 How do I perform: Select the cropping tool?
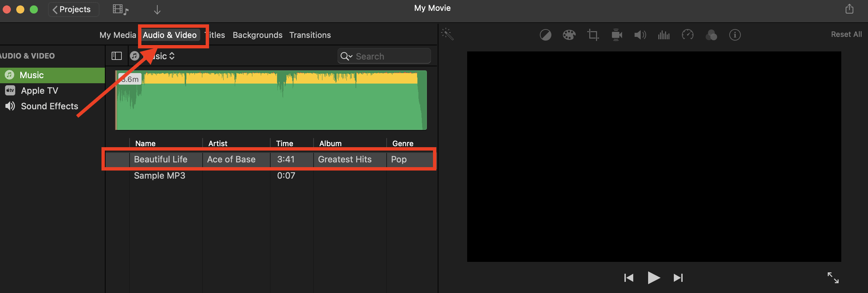point(593,35)
